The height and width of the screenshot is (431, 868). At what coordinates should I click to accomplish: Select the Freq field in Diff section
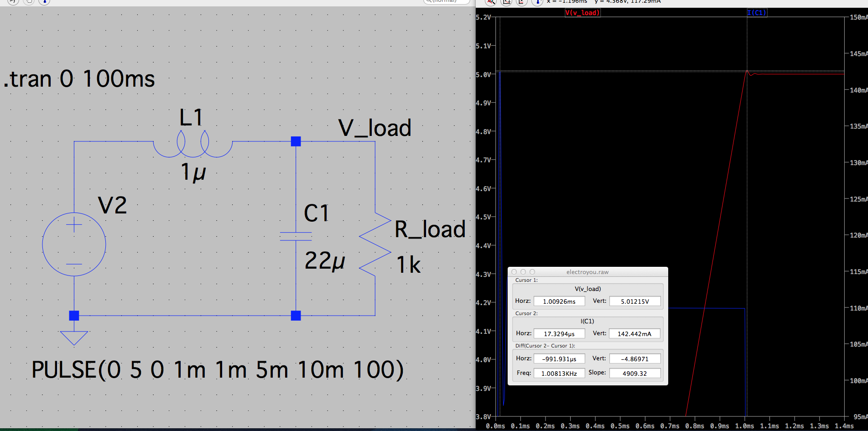pyautogui.click(x=559, y=374)
